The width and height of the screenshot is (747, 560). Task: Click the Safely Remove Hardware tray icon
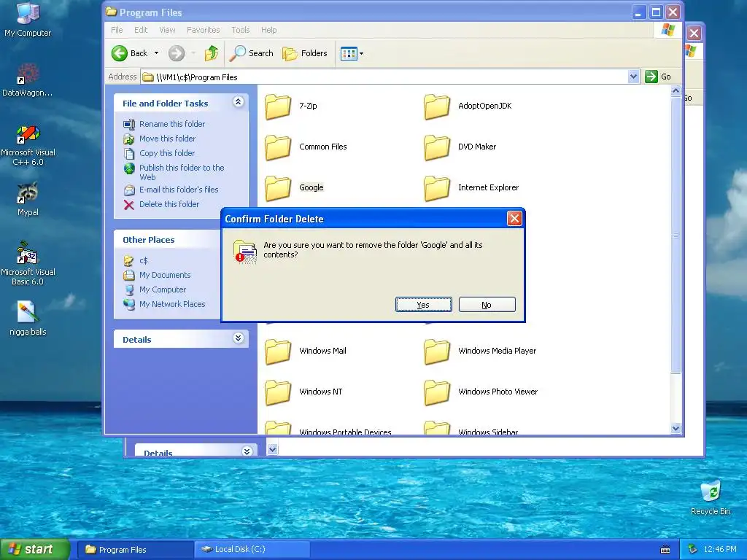[693, 549]
